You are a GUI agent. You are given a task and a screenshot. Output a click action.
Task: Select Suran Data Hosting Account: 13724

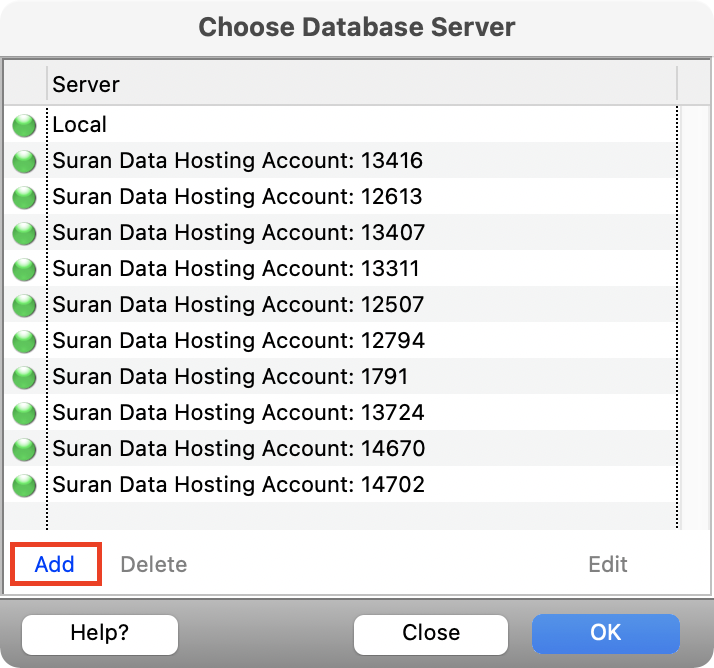click(238, 413)
